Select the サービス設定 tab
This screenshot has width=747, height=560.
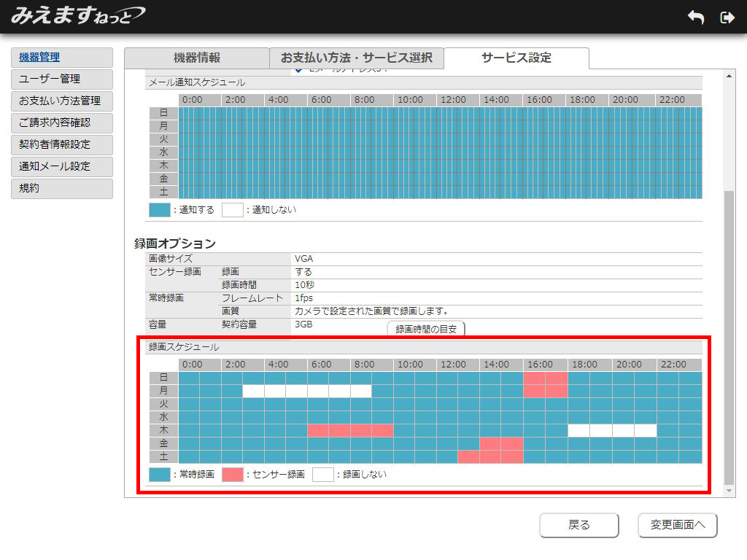coord(516,58)
